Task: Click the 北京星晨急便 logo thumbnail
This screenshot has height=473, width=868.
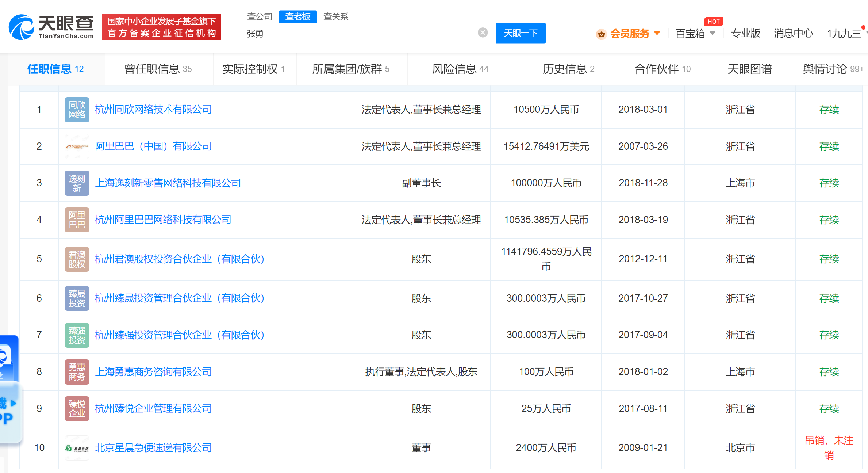Action: click(77, 448)
